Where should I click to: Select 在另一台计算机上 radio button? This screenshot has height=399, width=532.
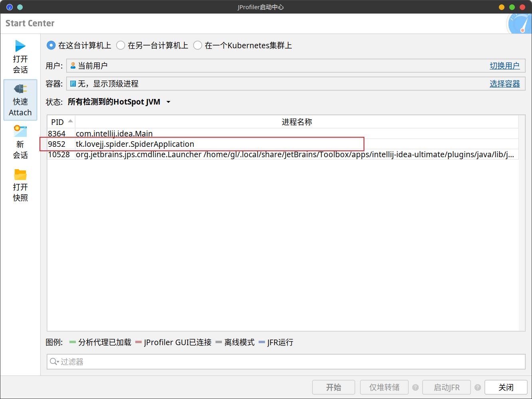[121, 45]
